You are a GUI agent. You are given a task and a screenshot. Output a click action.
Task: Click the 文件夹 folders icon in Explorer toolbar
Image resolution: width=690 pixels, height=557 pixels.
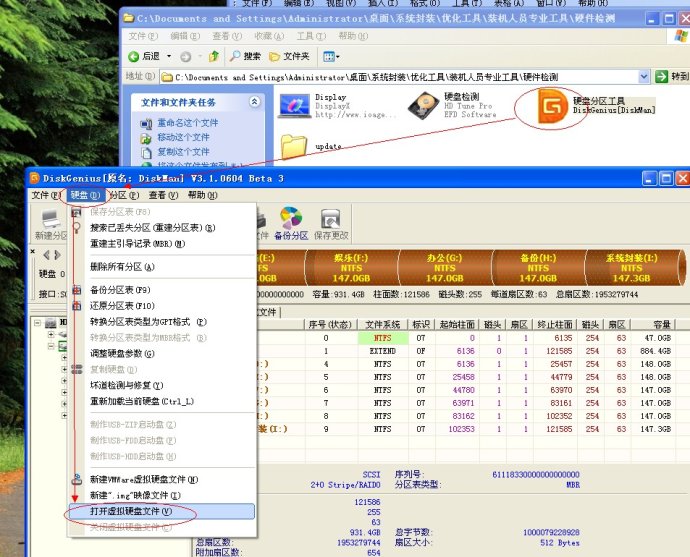[x=275, y=56]
